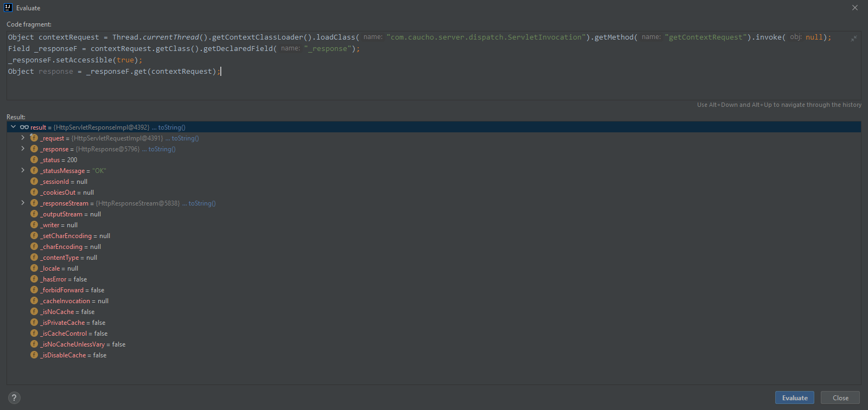Click the field icon next to _cookiesOut
This screenshot has height=410, width=868.
click(34, 192)
